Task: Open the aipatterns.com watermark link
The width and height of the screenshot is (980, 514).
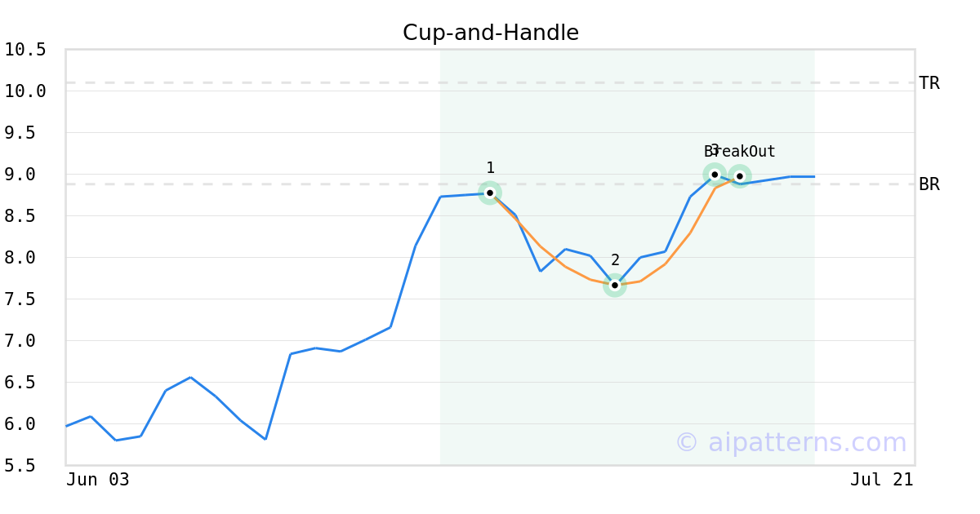Action: click(x=791, y=442)
